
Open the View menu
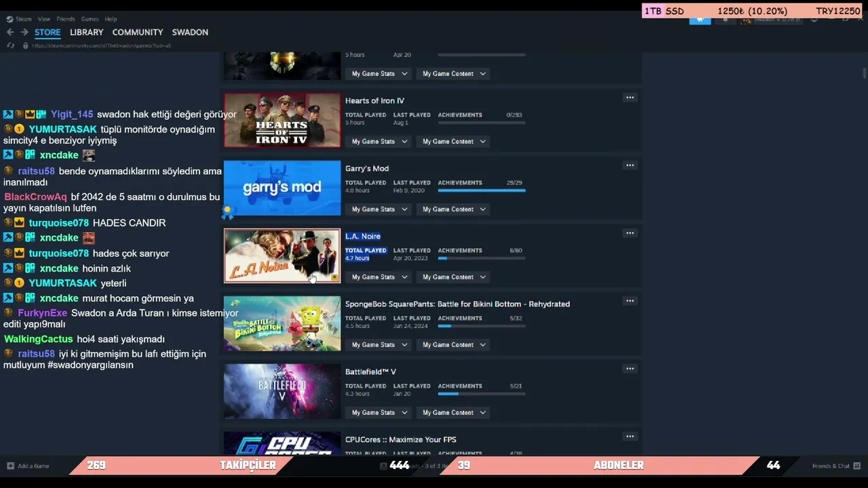click(x=44, y=19)
